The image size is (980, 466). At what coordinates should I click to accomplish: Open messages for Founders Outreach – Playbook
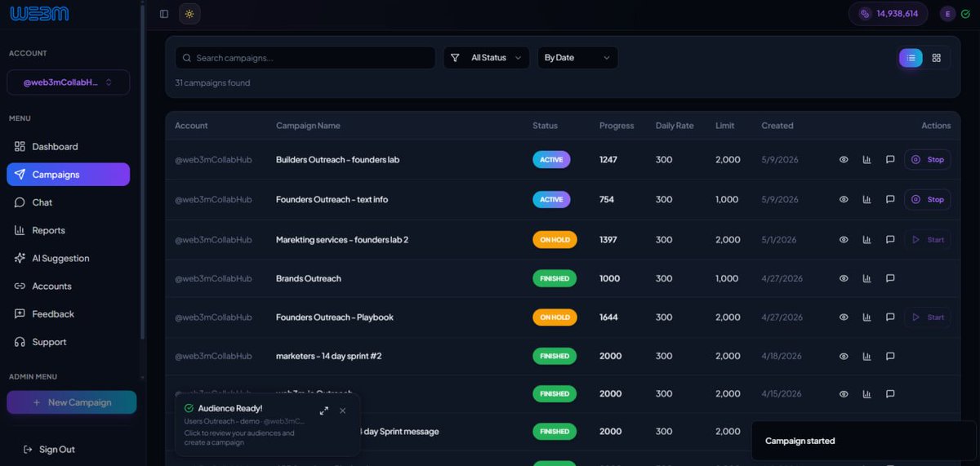click(890, 317)
